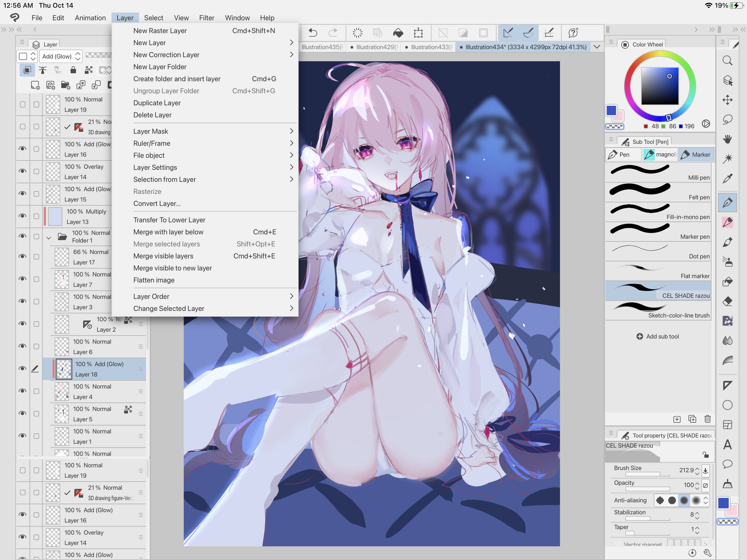Click the Undo arrow in command bar
This screenshot has width=747, height=560.
click(x=313, y=33)
